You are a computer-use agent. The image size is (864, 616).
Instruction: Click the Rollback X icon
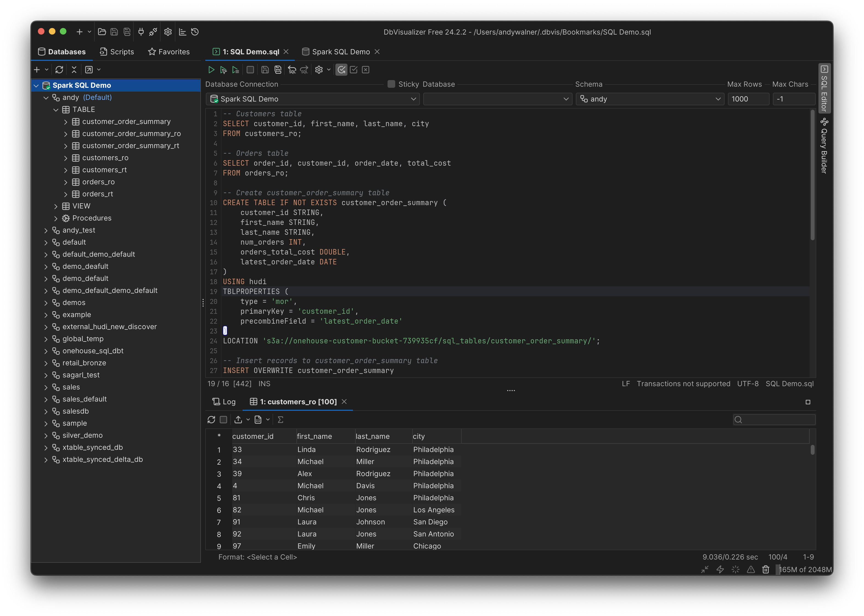pos(366,70)
